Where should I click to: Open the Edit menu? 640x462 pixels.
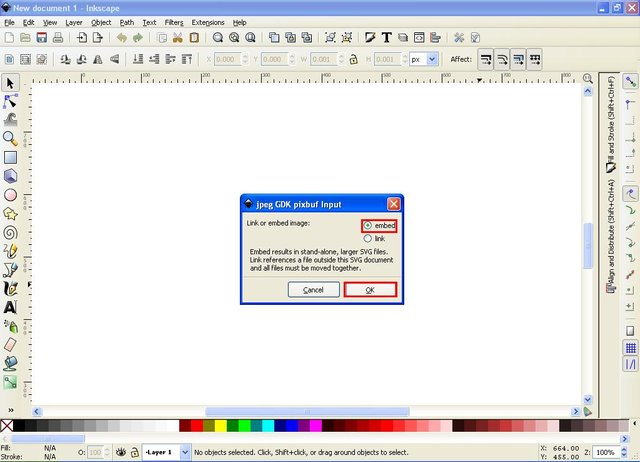coord(29,22)
